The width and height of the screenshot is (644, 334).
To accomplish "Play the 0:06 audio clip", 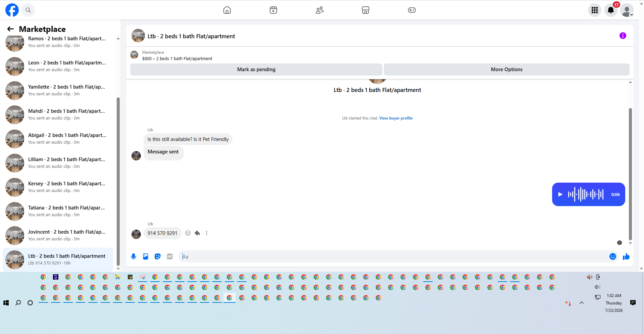I will [560, 194].
